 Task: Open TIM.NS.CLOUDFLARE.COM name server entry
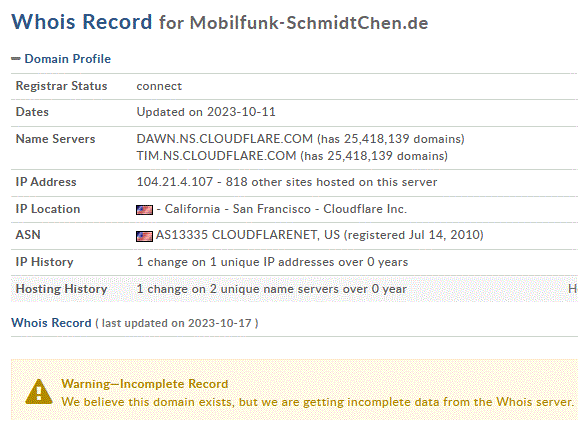pos(216,156)
